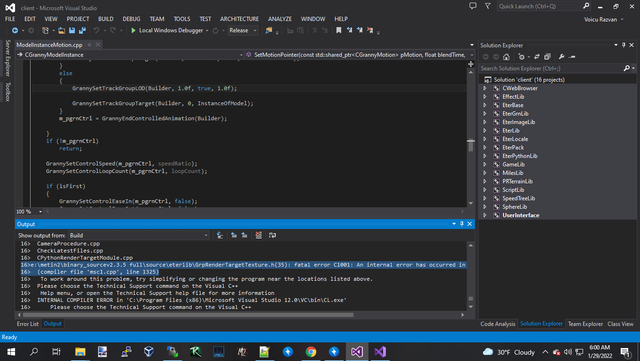Expand the CWebBrowser project node
Screen dimensions: 640x361
(485, 88)
